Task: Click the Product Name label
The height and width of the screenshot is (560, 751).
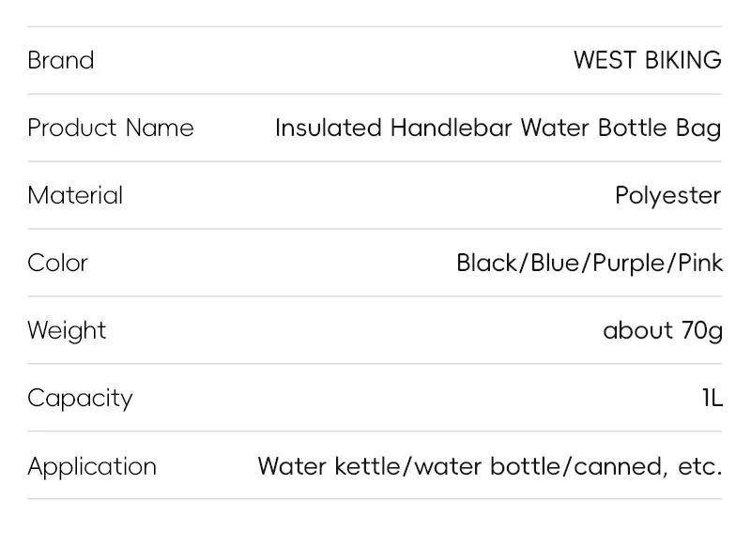Action: [111, 128]
